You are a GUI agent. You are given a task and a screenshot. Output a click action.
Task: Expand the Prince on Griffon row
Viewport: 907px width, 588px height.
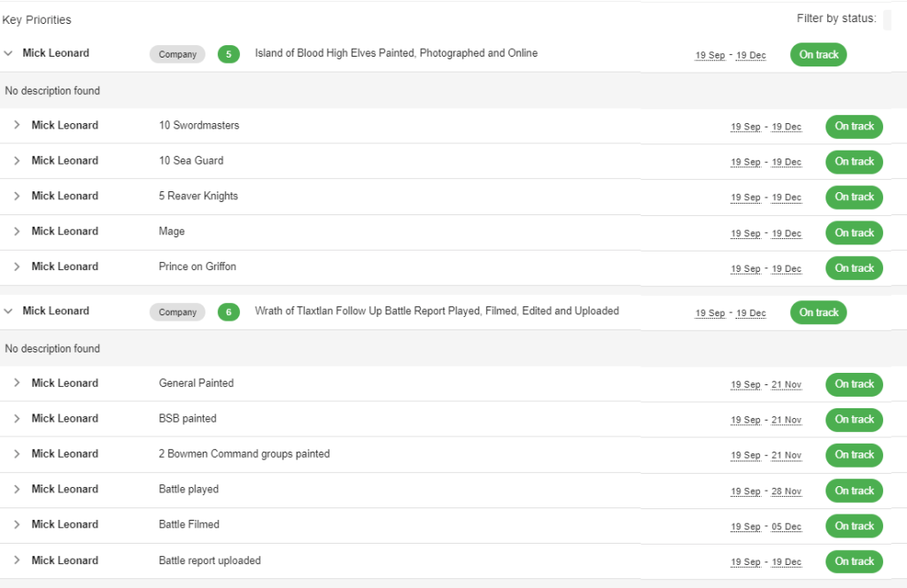tap(17, 267)
